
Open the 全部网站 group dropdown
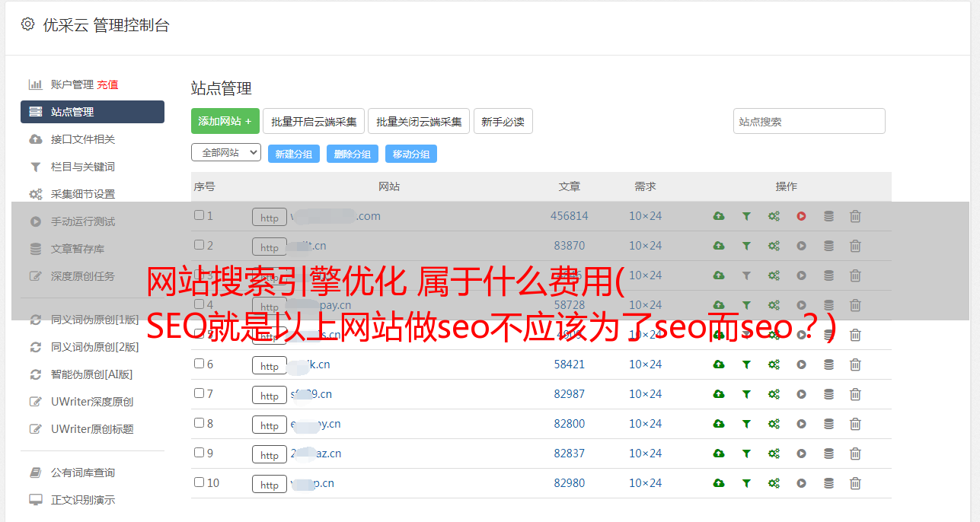(226, 153)
